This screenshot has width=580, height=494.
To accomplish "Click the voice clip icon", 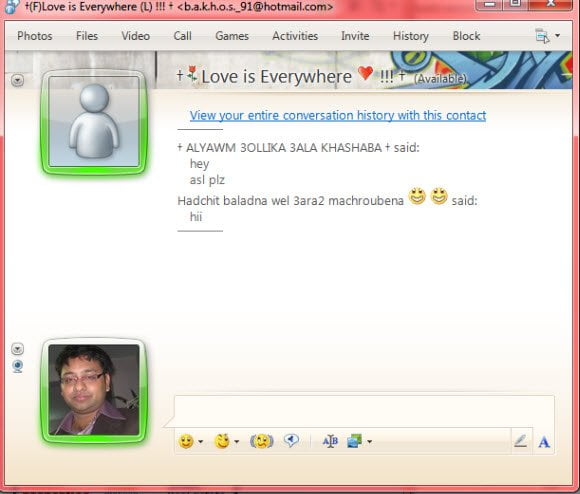I will tap(291, 440).
